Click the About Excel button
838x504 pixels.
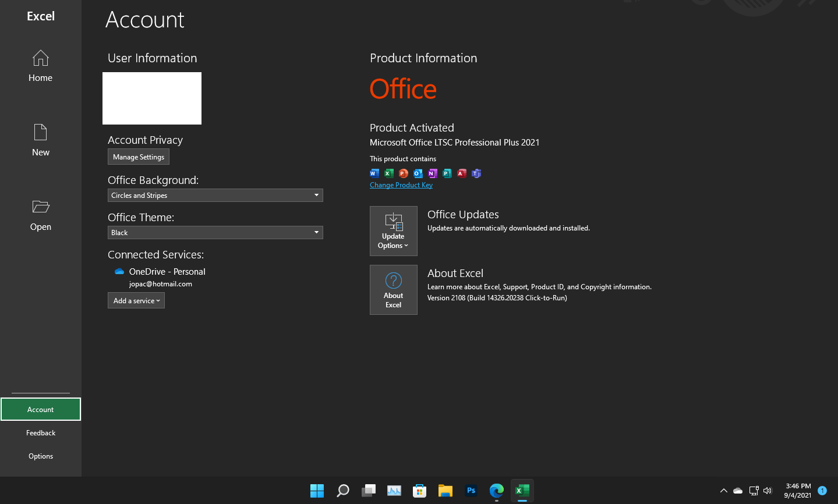click(x=394, y=290)
